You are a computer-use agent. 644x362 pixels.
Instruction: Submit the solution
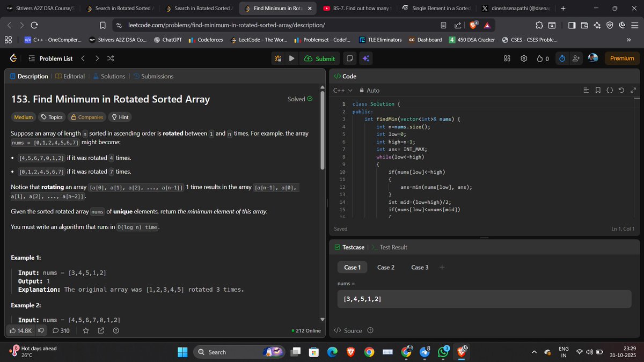pos(320,58)
